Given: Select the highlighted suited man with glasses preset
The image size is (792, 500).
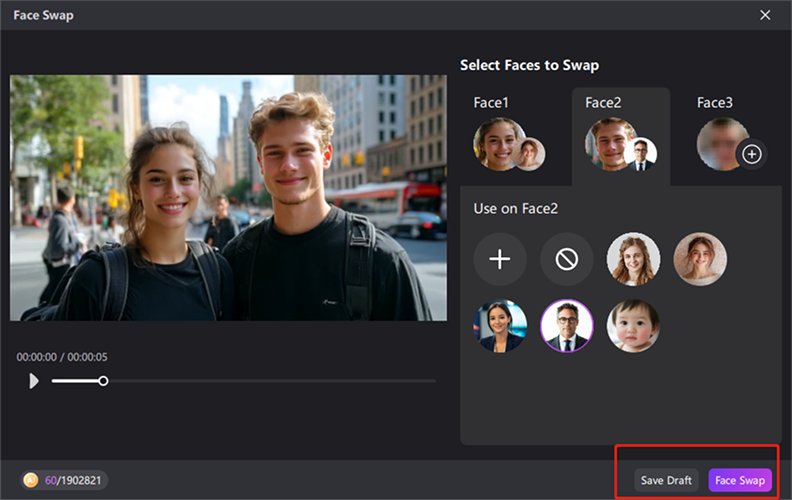Looking at the screenshot, I should click(x=566, y=326).
